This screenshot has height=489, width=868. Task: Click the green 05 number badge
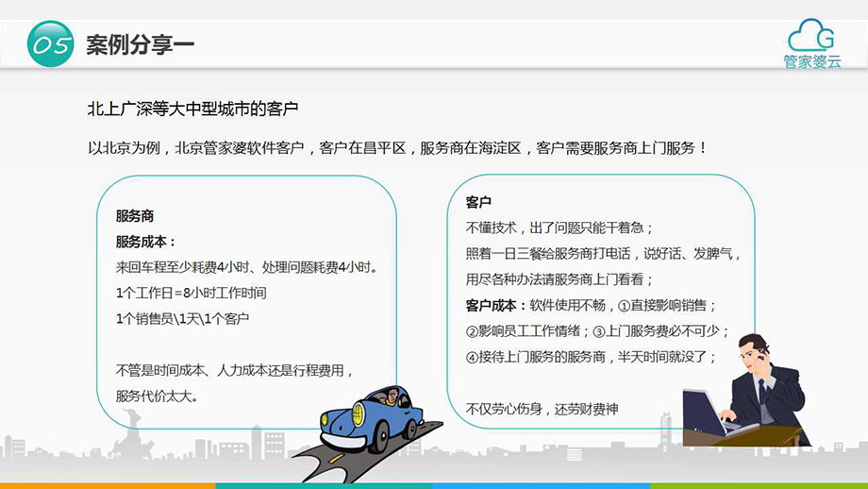tap(50, 44)
